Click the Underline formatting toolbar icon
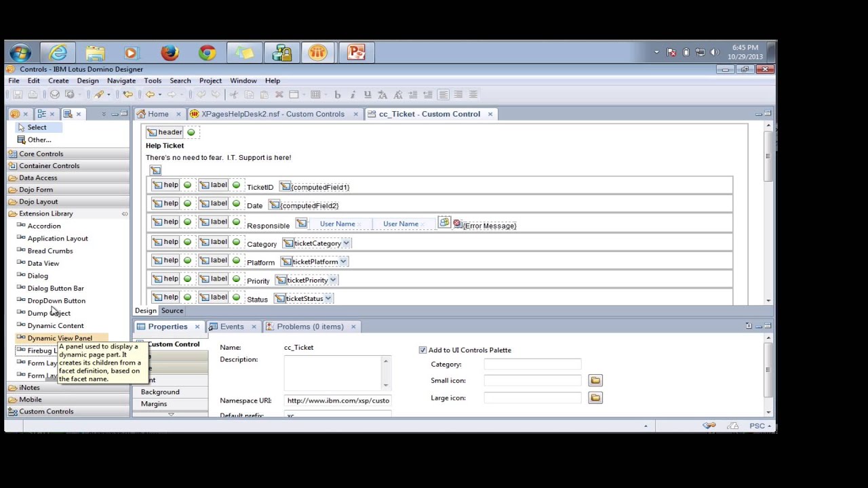The image size is (868, 488). [x=368, y=95]
